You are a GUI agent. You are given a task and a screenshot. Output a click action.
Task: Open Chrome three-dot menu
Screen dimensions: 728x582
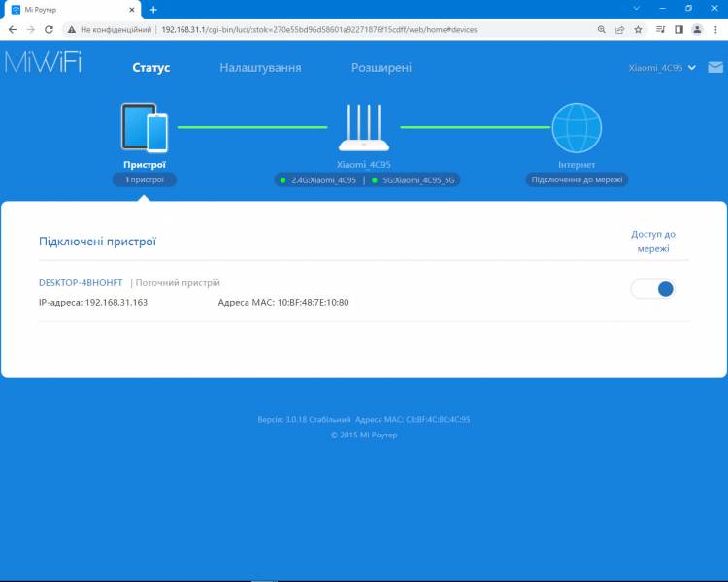click(715, 30)
